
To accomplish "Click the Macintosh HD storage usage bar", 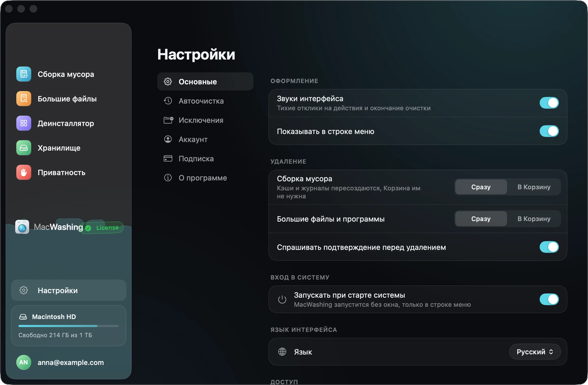I will click(x=68, y=326).
